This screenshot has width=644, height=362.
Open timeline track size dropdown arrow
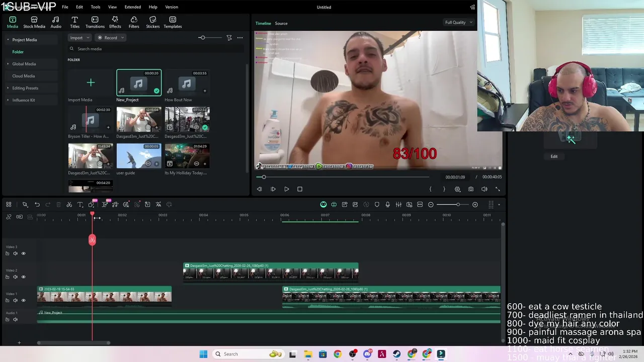(x=499, y=205)
